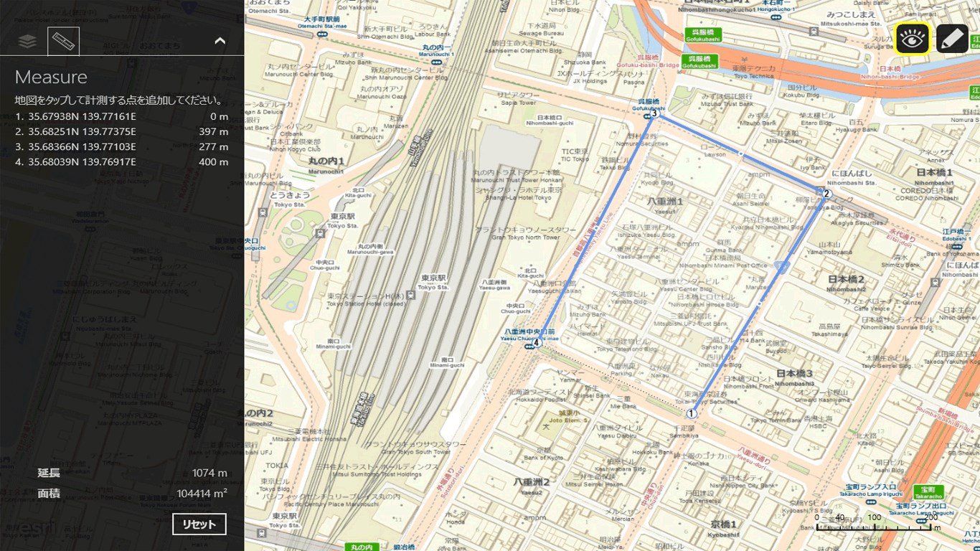Viewport: 980px width, 551px height.
Task: Click measurement point marker 1 on the map
Action: tap(692, 413)
